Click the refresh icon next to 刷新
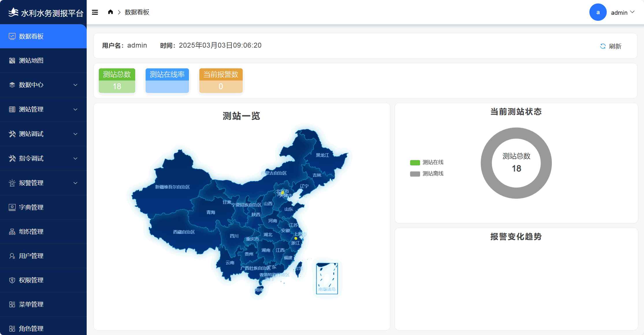The width and height of the screenshot is (644, 335). tap(603, 46)
